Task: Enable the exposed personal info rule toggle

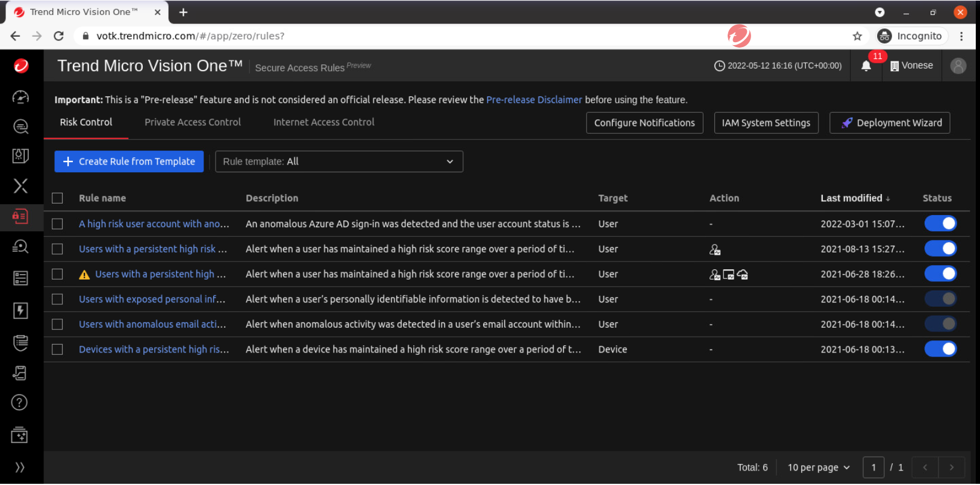Action: pyautogui.click(x=940, y=299)
